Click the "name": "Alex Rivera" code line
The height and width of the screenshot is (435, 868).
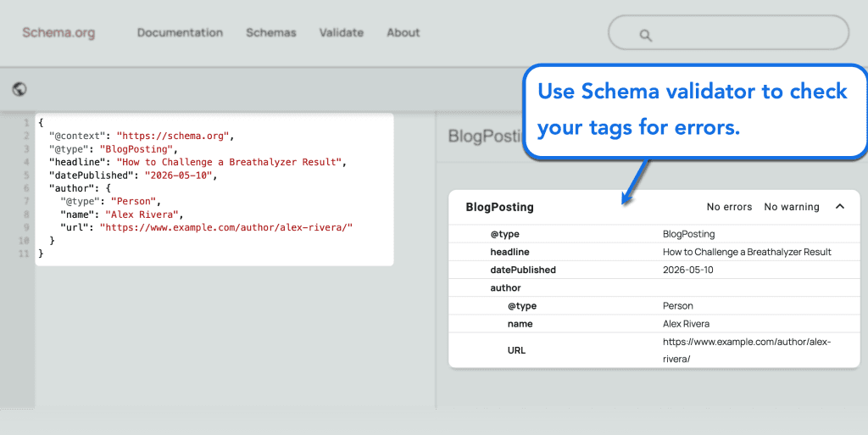coord(122,215)
